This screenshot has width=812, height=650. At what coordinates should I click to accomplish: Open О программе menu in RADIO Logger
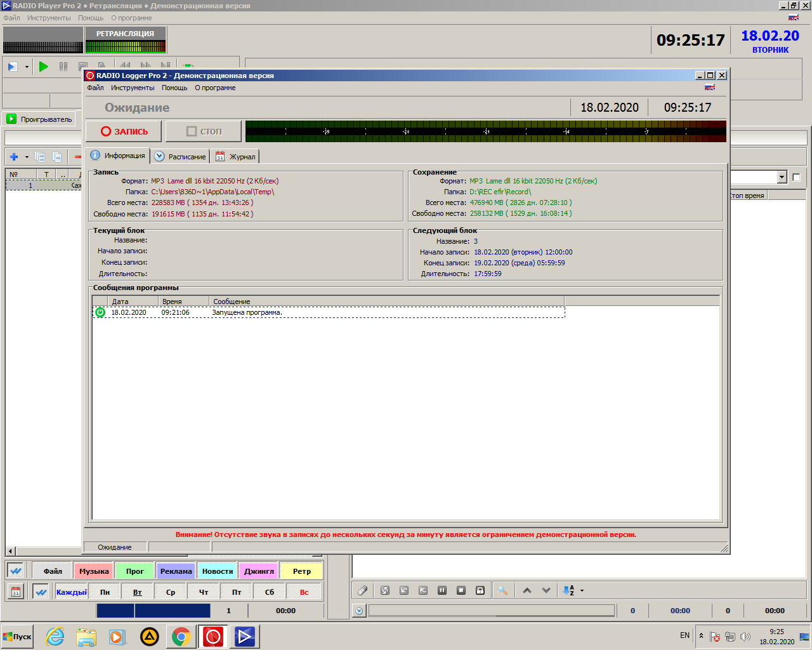(215, 88)
